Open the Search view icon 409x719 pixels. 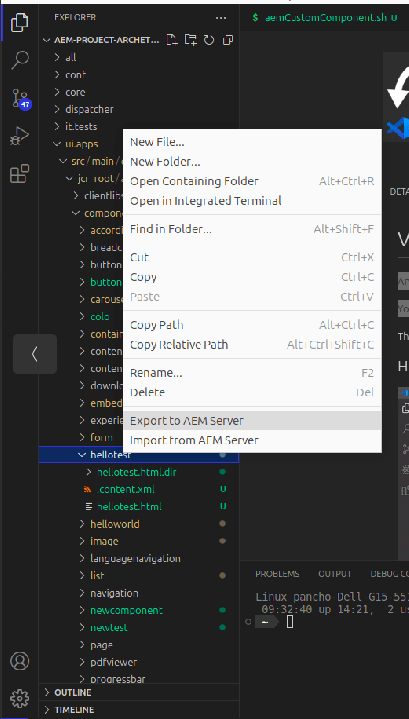tap(19, 60)
